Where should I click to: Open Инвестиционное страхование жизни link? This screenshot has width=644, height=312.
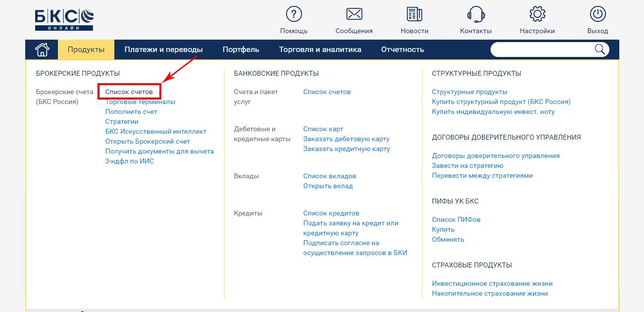[493, 283]
